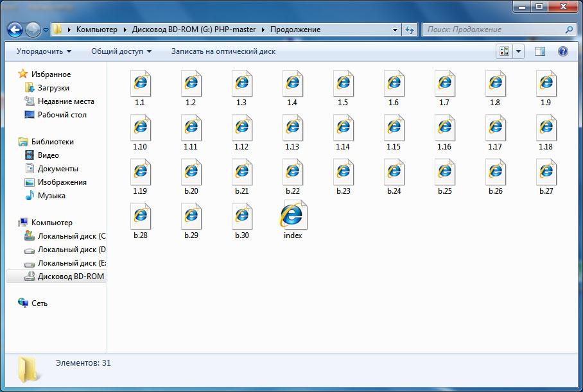Image resolution: width=583 pixels, height=392 pixels.
Task: Expand the view options dropdown arrow
Action: point(518,51)
